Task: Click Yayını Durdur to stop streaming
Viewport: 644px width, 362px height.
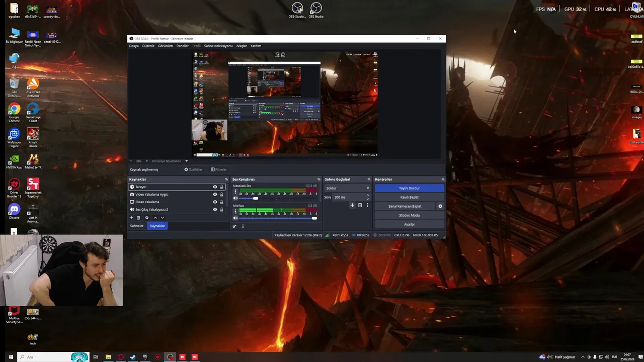Action: 410,188
